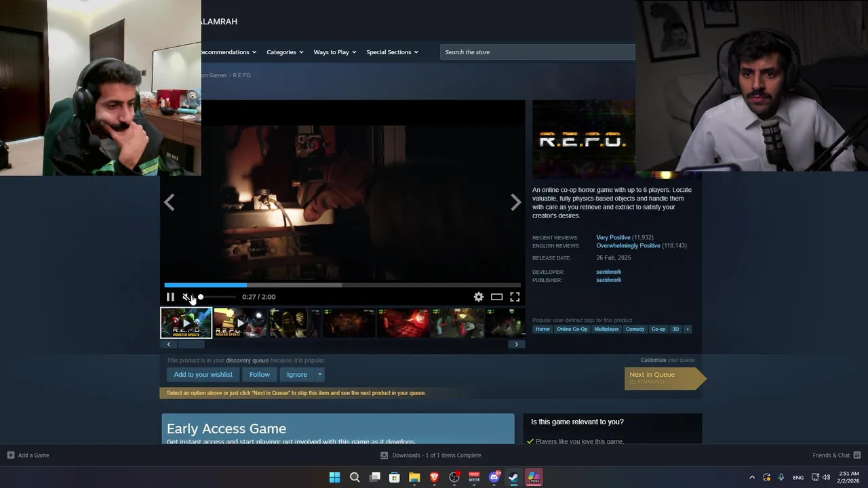
Task: Select the Monster Update trailer thumbnail
Action: (186, 323)
